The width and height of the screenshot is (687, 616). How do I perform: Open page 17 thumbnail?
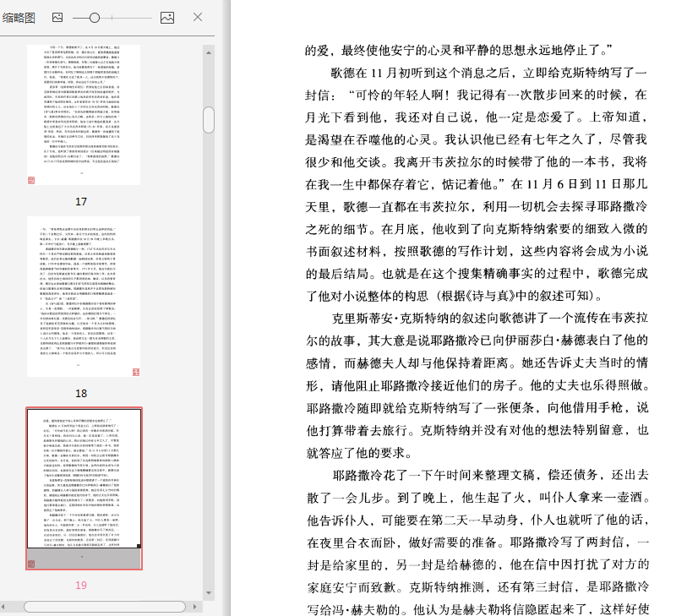(84, 115)
